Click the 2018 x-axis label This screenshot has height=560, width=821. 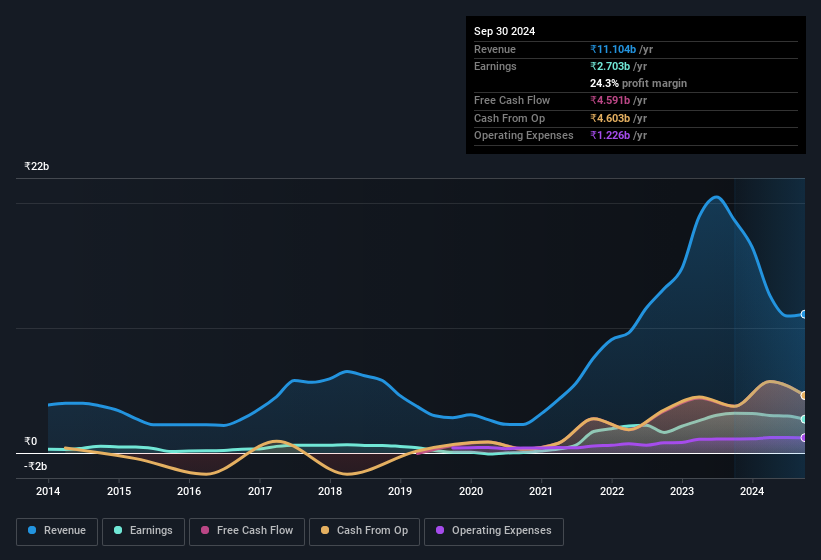click(x=330, y=491)
